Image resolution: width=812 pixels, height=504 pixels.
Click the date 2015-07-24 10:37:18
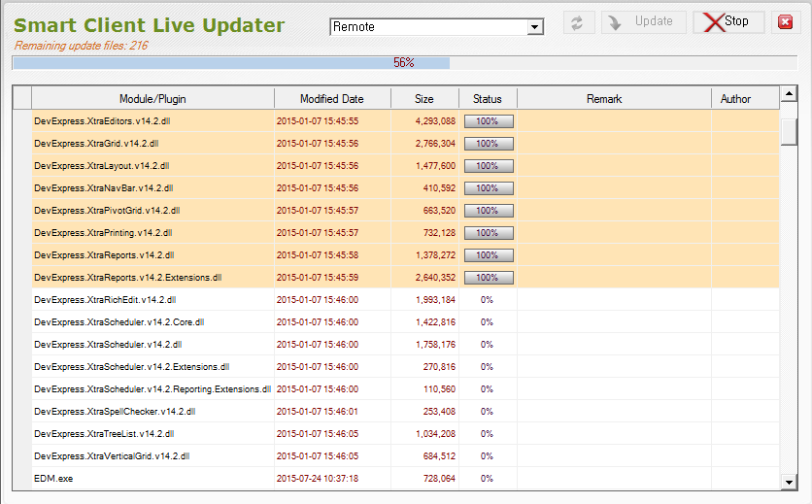click(318, 478)
